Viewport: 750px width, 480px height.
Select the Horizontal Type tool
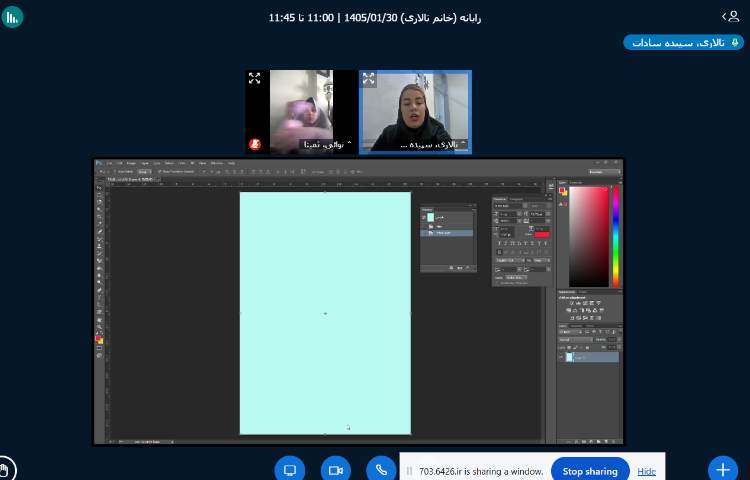pyautogui.click(x=99, y=296)
